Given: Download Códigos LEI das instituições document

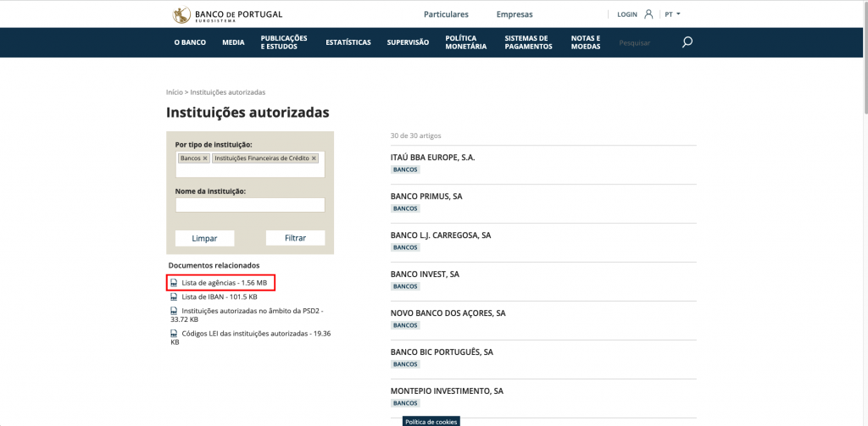Looking at the screenshot, I should (251, 338).
